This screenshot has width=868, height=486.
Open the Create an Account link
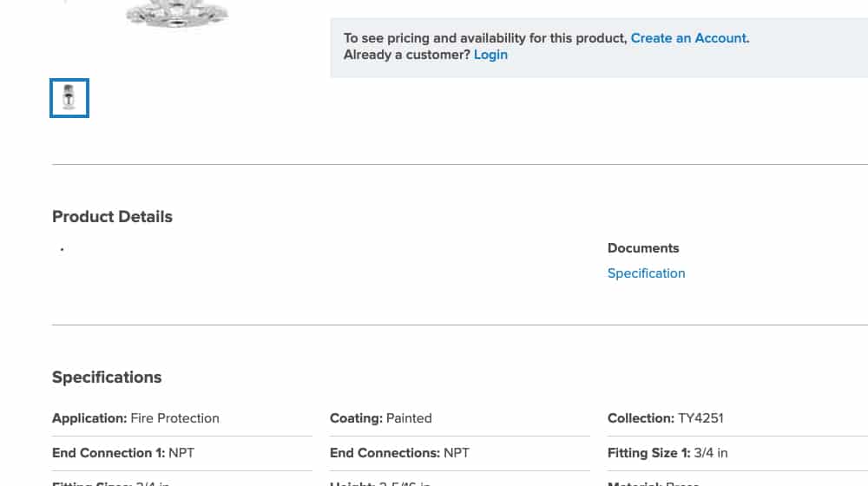[x=688, y=38]
